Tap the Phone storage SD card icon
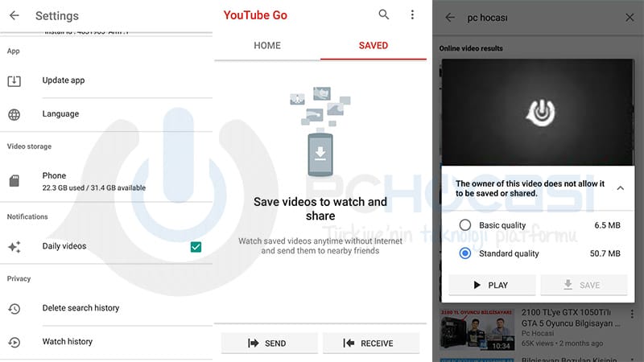Viewport: 644px width, 362px height. pos(14,181)
